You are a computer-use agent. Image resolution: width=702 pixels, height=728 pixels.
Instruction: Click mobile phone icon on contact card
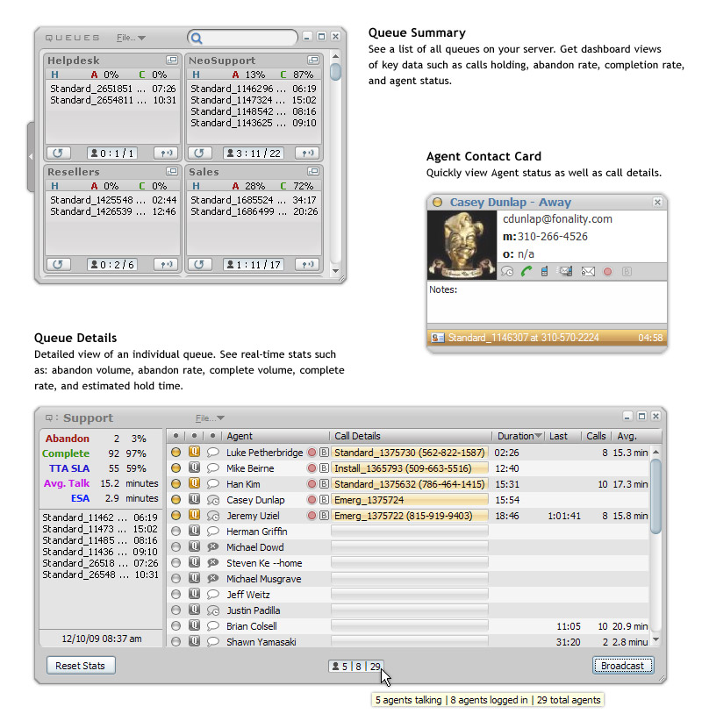coord(545,272)
